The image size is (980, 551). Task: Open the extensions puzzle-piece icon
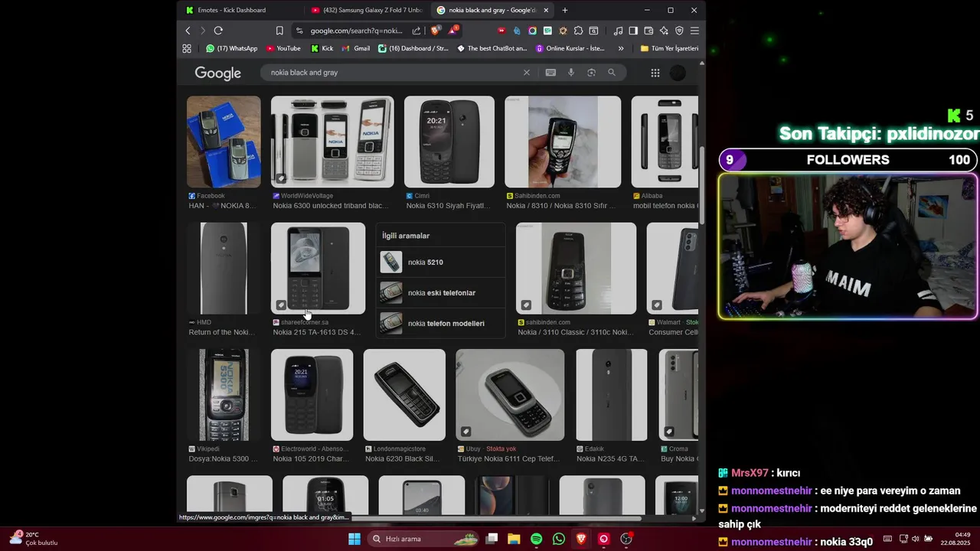(578, 31)
